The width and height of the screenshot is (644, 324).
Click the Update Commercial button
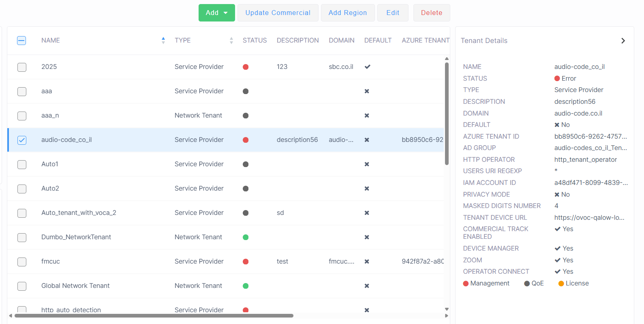[278, 13]
